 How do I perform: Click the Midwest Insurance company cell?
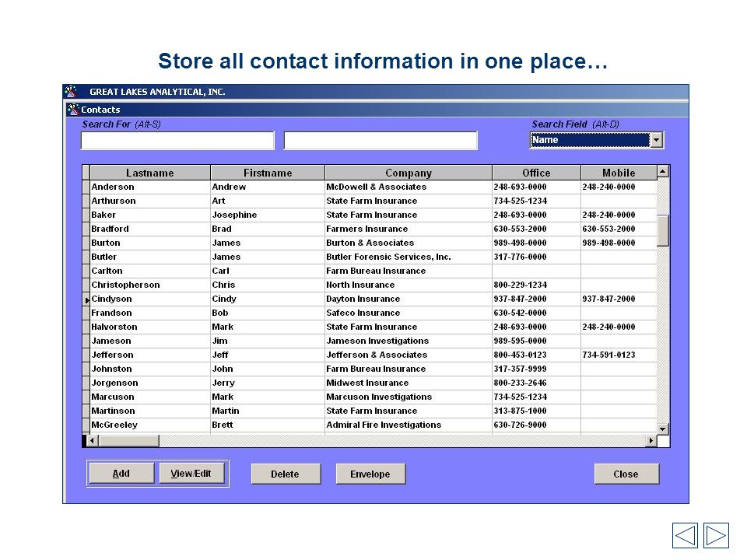pyautogui.click(x=409, y=383)
